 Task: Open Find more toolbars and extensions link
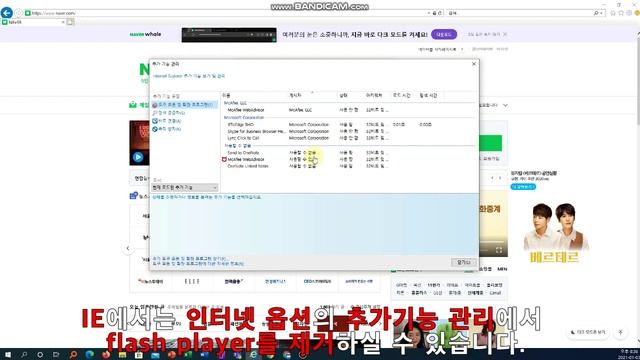(190, 259)
